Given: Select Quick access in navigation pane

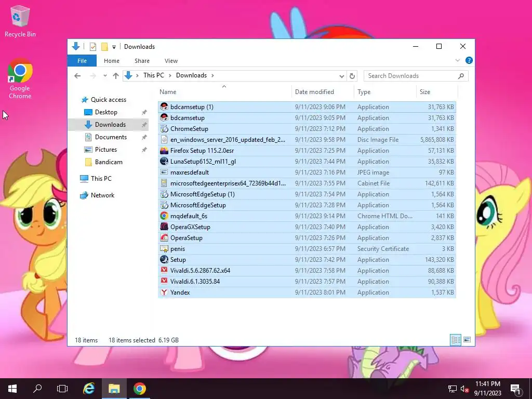Looking at the screenshot, I should 109,100.
